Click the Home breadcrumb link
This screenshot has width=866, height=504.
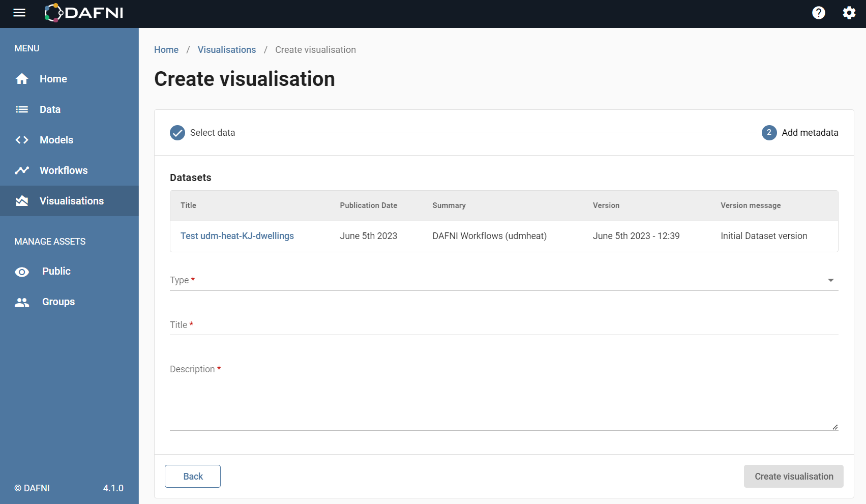[x=166, y=49]
